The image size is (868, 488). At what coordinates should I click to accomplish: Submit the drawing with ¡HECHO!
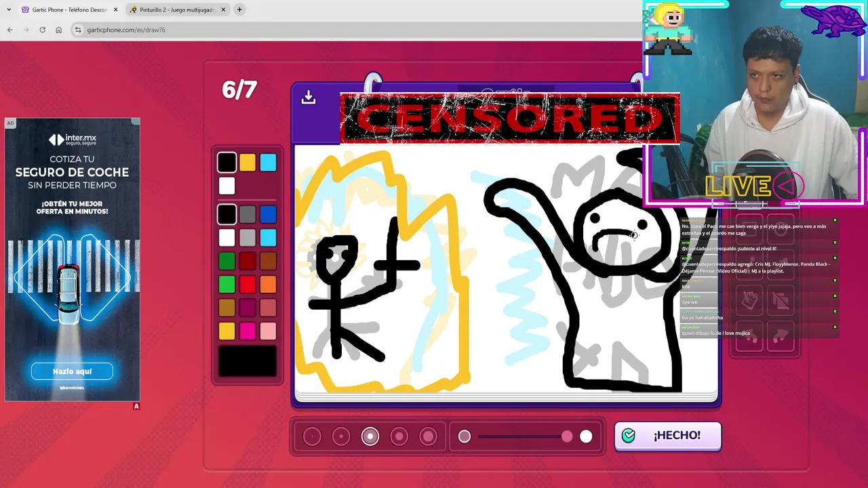tap(668, 436)
